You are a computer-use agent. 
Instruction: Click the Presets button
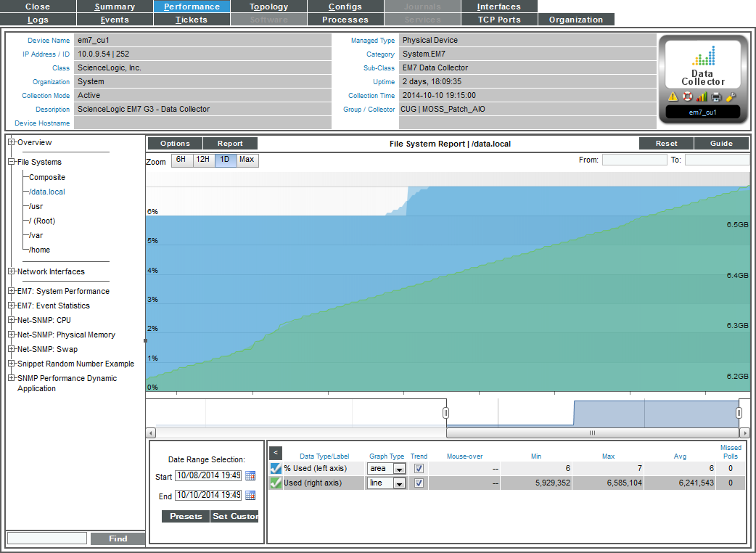pos(186,516)
